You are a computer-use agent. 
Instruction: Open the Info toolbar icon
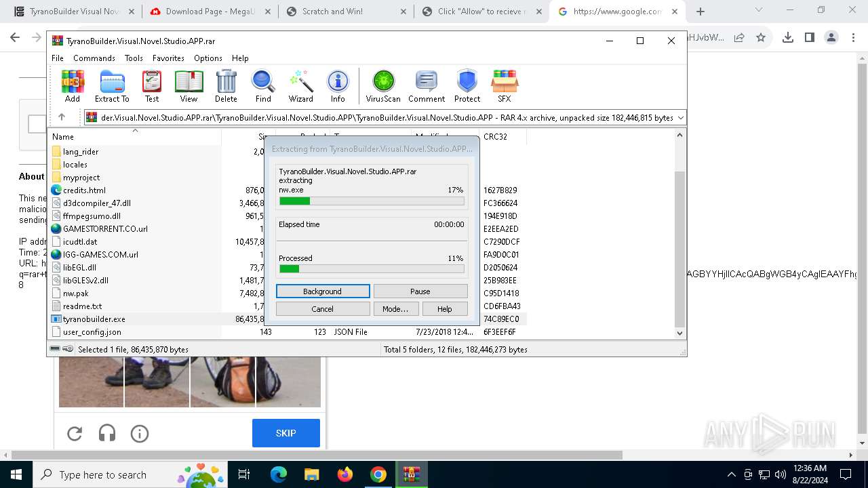[x=338, y=86]
